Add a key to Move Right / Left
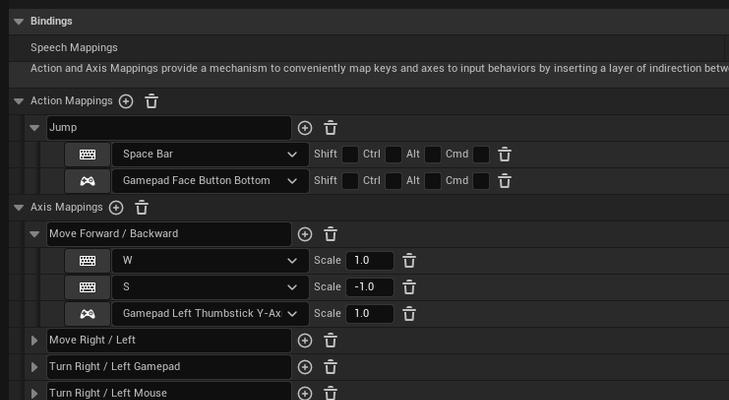Screen dimensions: 729x400 305,340
